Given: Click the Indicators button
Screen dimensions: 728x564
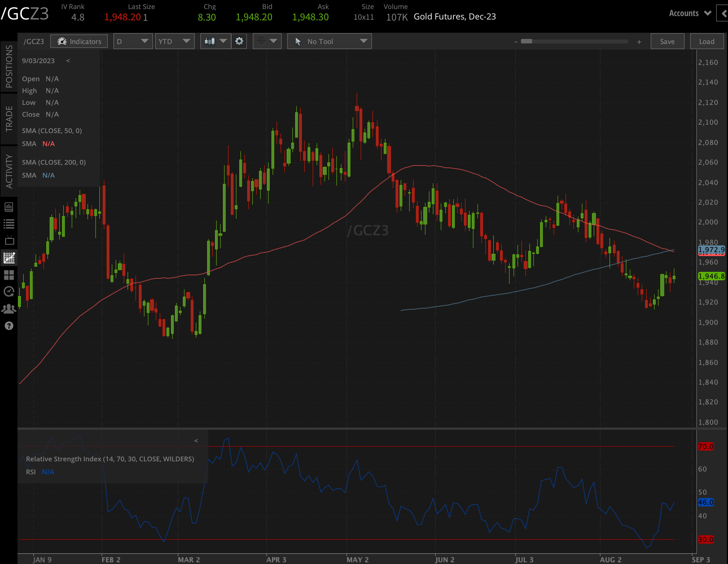Looking at the screenshot, I should pos(79,41).
